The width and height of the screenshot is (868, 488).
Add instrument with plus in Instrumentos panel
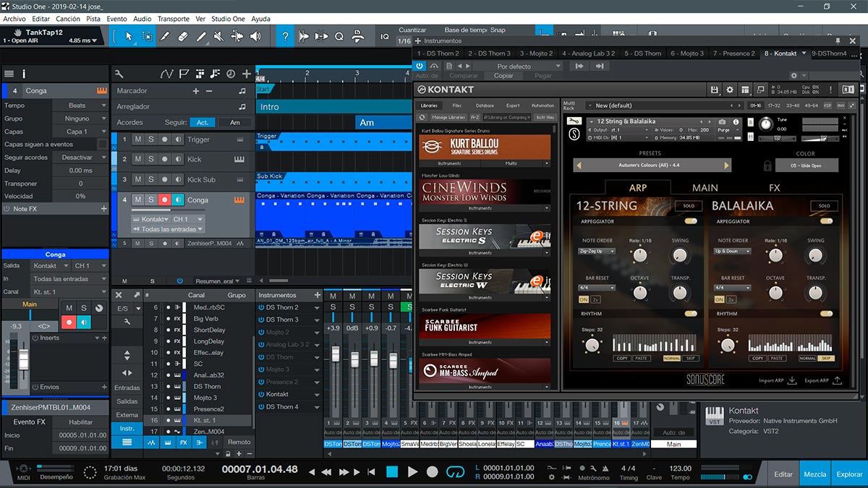coord(317,295)
